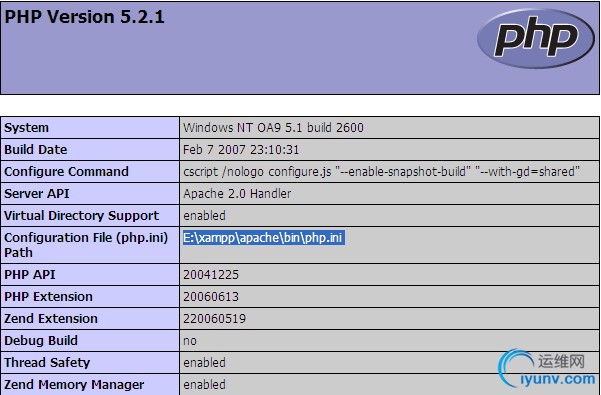
Task: Click the PHP logo image
Action: click(535, 38)
